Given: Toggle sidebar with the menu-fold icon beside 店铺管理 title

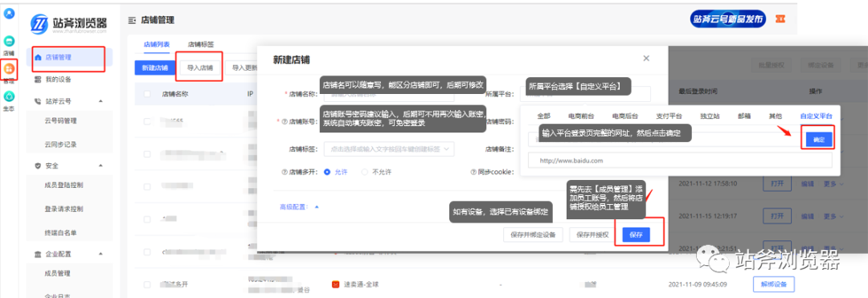Looking at the screenshot, I should 132,20.
